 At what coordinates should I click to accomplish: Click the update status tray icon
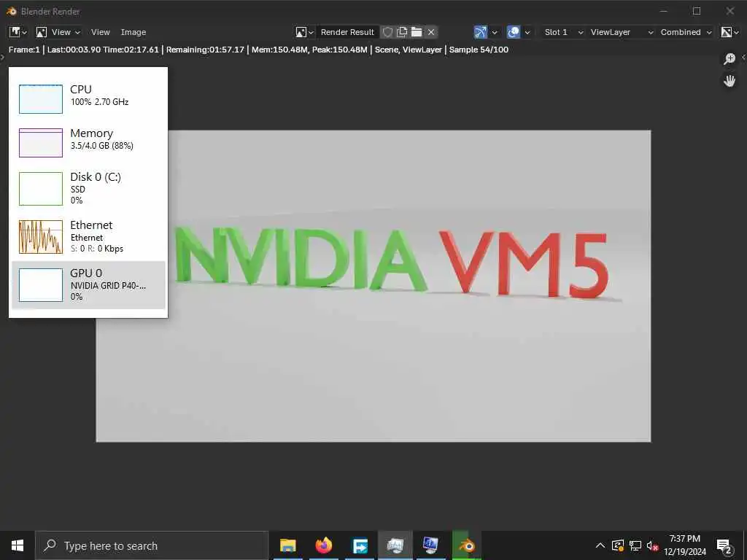click(x=617, y=545)
